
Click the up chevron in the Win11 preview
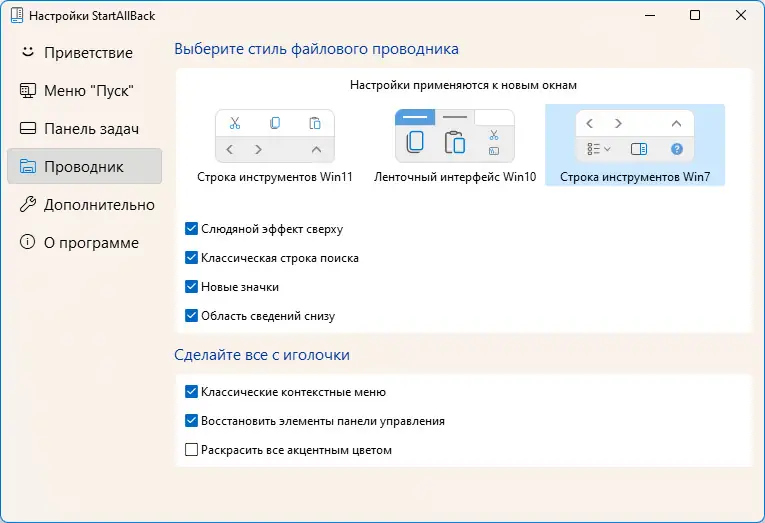[316, 149]
